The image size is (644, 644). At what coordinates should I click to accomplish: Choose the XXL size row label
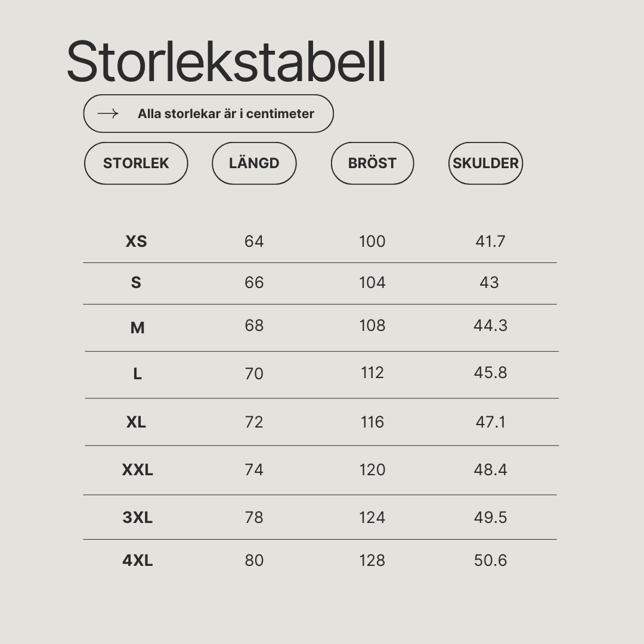[x=137, y=470]
